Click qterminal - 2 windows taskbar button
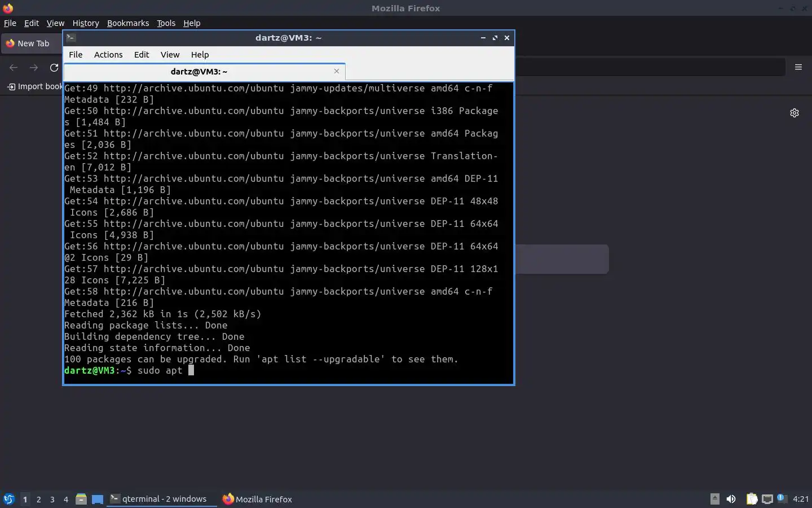This screenshot has width=812, height=508. click(162, 499)
